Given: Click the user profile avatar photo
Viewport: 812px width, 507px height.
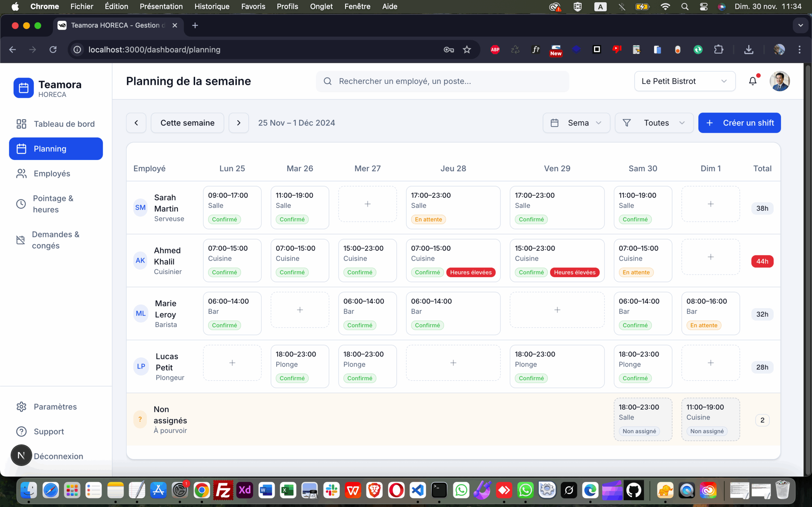Looking at the screenshot, I should click(779, 81).
